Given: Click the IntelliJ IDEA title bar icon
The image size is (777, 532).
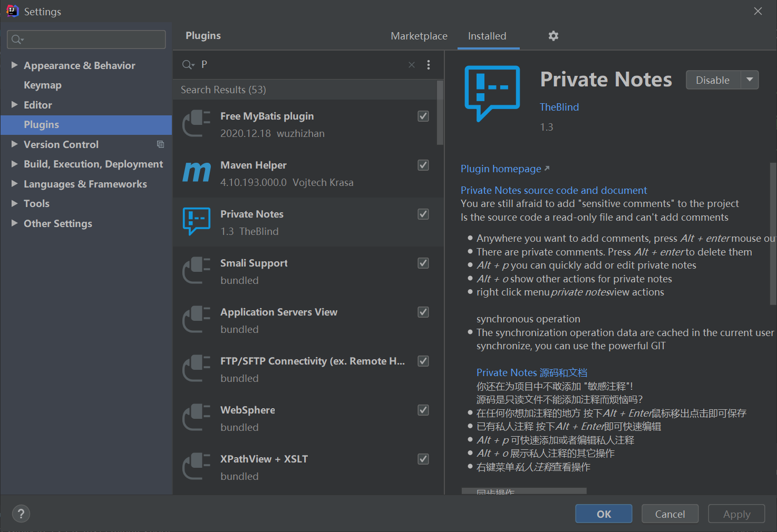Looking at the screenshot, I should 12,11.
